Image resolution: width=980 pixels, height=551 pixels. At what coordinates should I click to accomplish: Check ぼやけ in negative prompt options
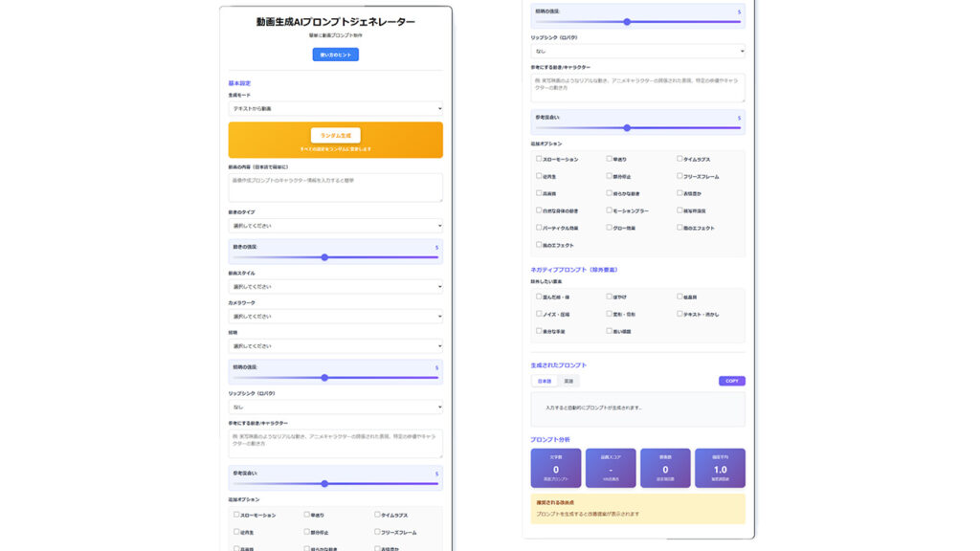point(610,297)
